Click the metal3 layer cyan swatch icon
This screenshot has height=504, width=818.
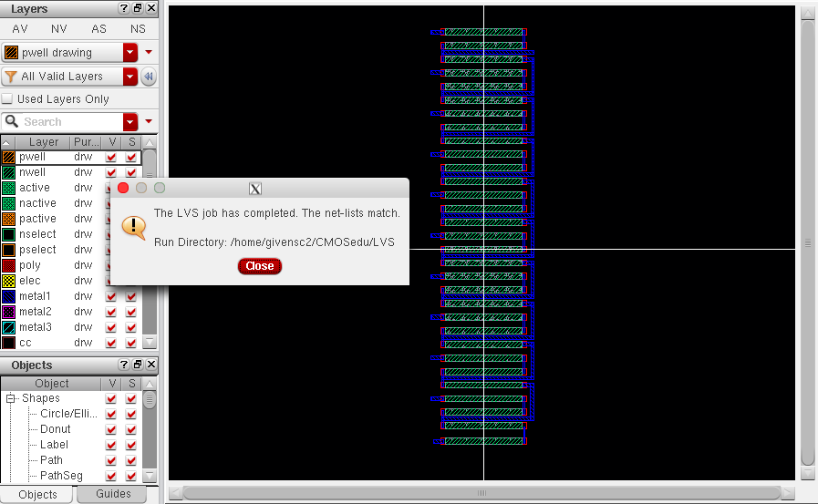pyautogui.click(x=9, y=327)
